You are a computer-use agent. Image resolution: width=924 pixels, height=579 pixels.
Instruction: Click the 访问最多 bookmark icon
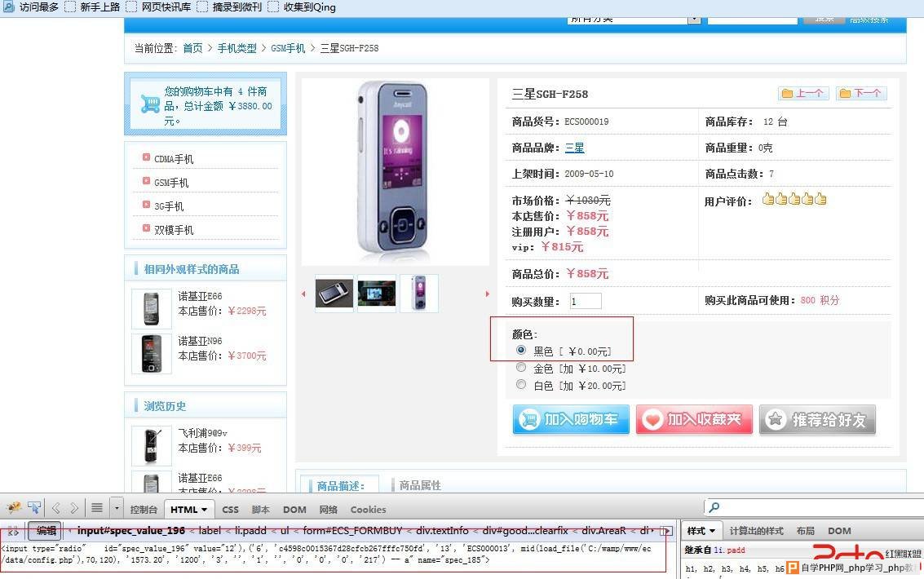(x=8, y=7)
